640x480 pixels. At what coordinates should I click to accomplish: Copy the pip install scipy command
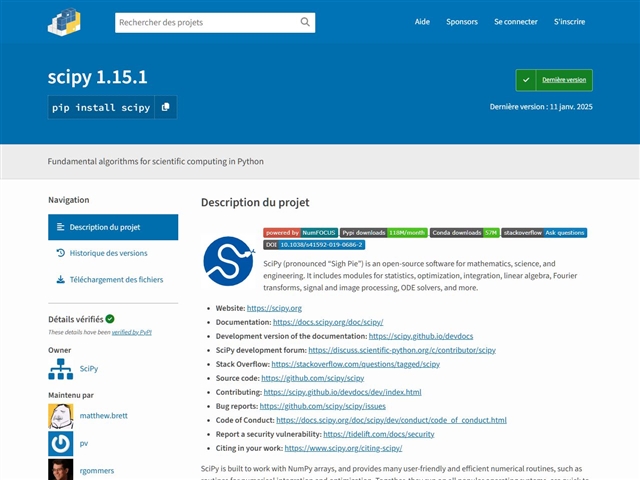(166, 107)
